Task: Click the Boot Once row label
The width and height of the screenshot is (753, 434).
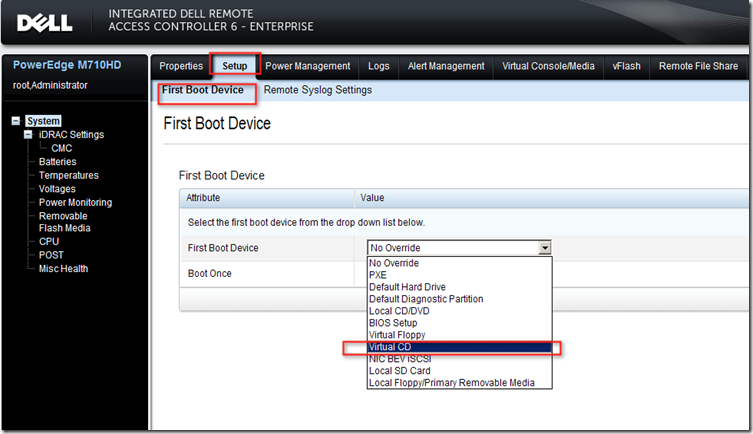Action: click(x=210, y=274)
